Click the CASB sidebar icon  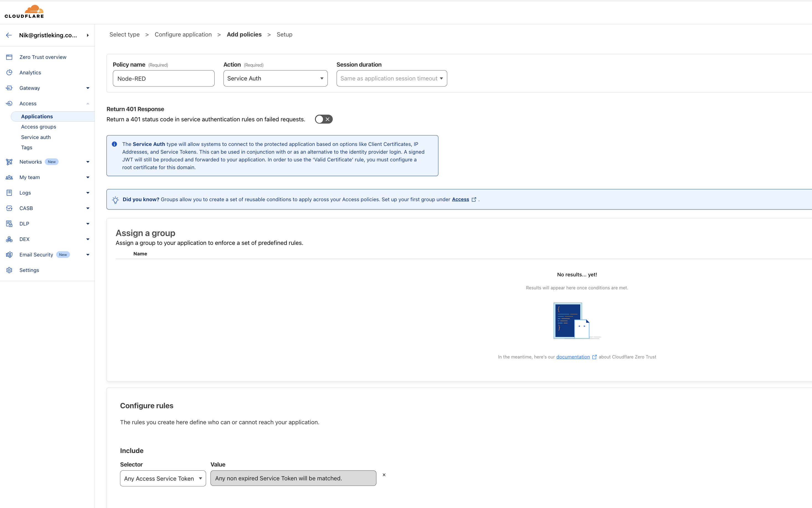tap(9, 208)
